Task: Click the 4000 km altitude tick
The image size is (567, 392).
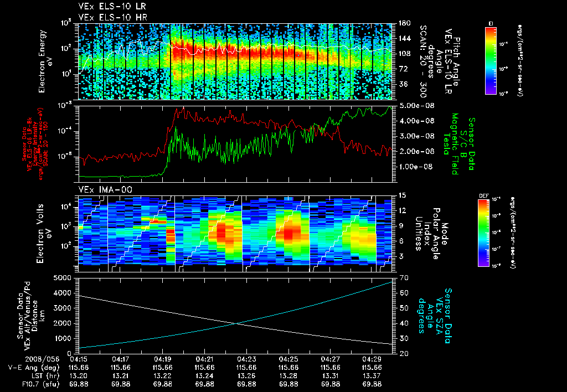Action: click(63, 293)
